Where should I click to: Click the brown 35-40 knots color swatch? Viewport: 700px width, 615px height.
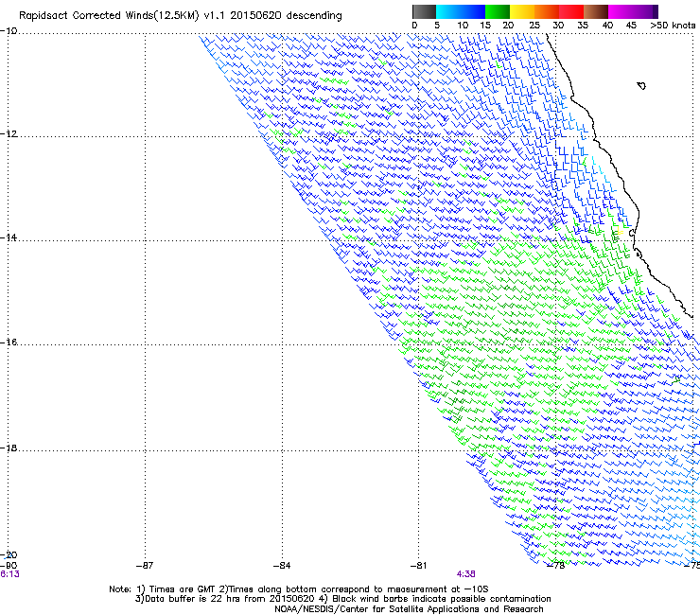tap(596, 11)
